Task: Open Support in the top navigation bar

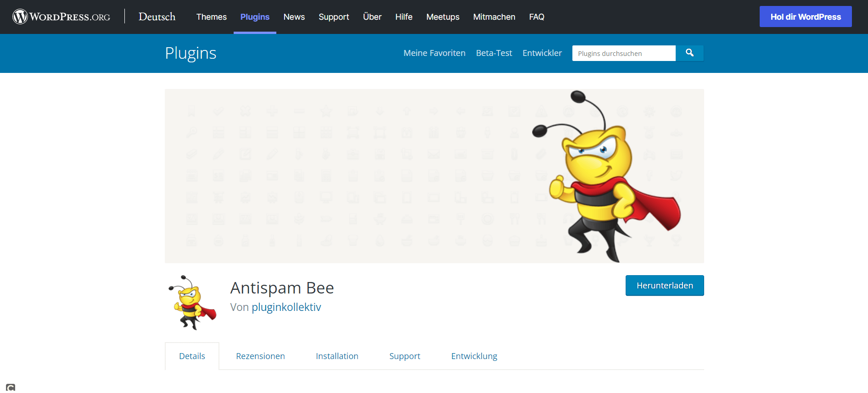Action: [334, 17]
